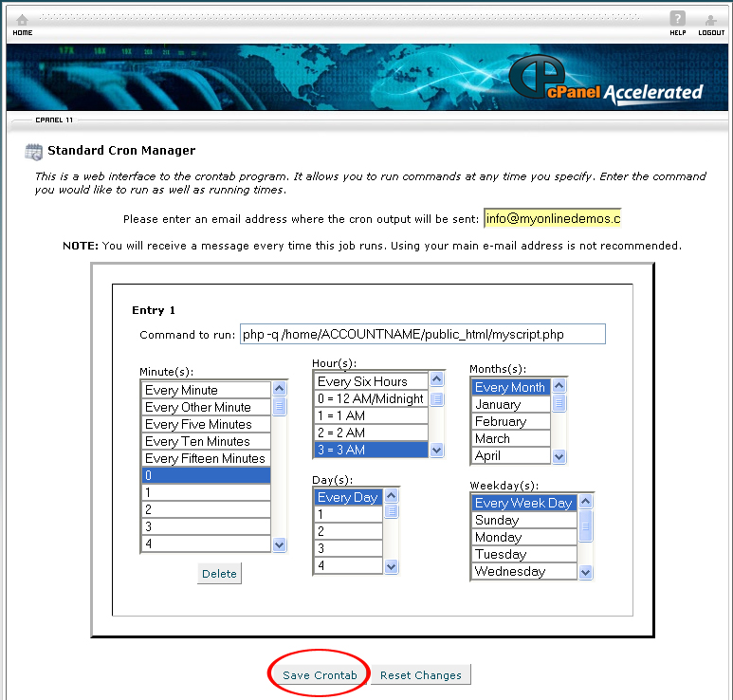Image resolution: width=733 pixels, height=700 pixels.
Task: Select Every Five Minutes option
Action: (x=206, y=424)
